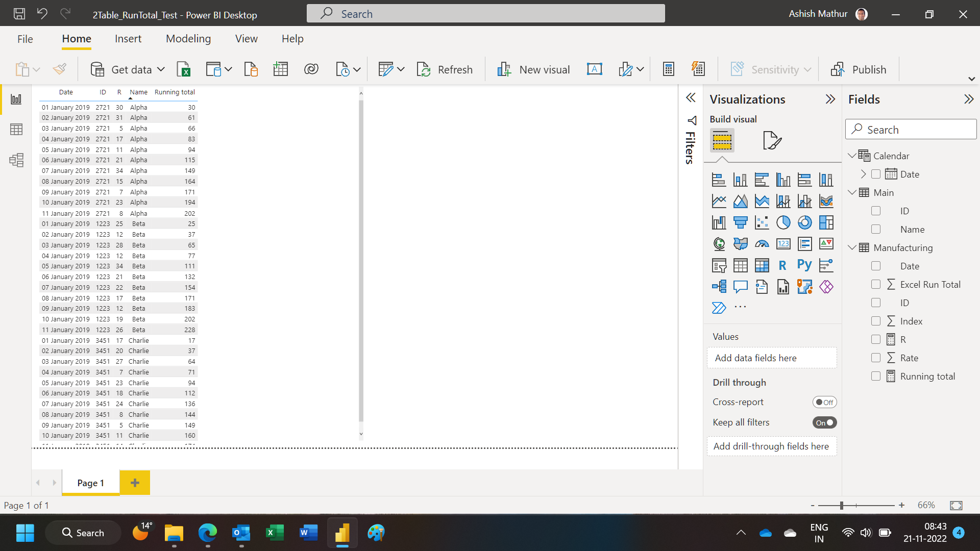Tick the Index field checkbox

876,321
